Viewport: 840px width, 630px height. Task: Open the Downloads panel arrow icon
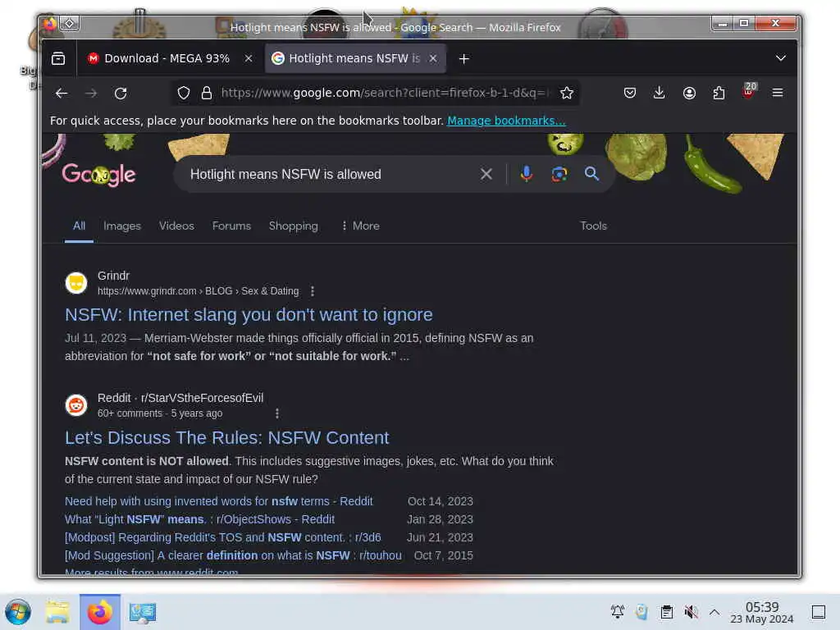pyautogui.click(x=660, y=94)
